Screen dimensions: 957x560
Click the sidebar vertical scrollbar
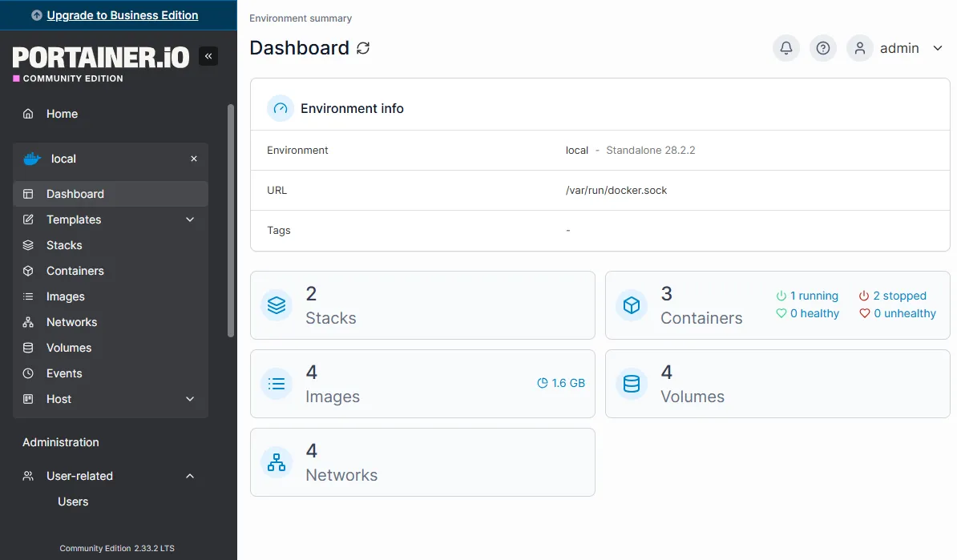[x=232, y=220]
